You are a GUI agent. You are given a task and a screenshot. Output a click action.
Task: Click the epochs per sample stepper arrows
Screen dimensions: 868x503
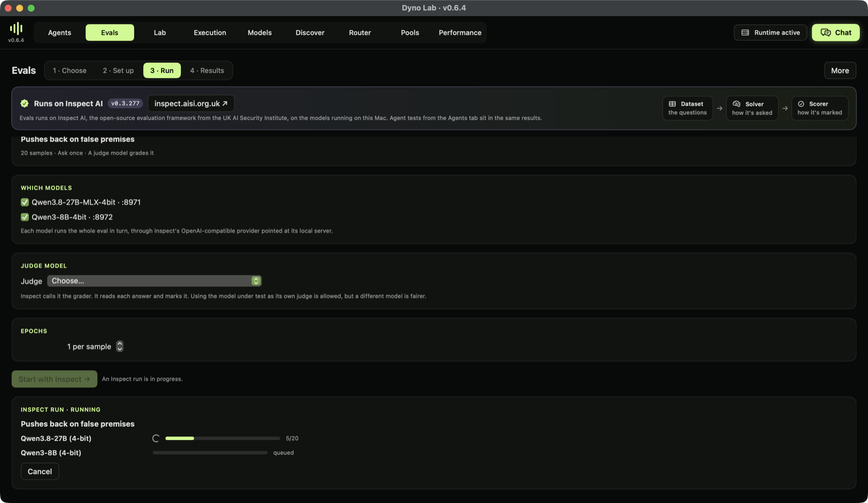[x=120, y=346]
